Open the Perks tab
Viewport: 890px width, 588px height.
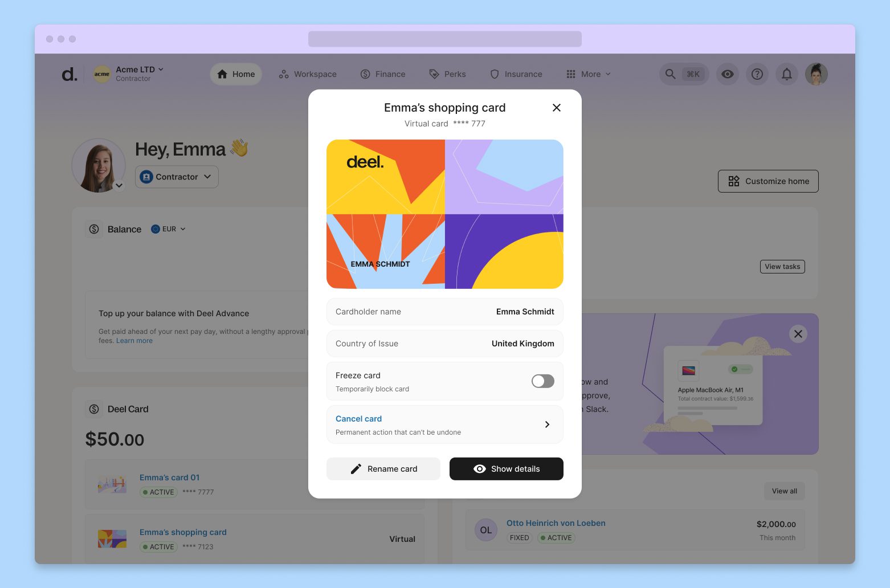pyautogui.click(x=447, y=74)
